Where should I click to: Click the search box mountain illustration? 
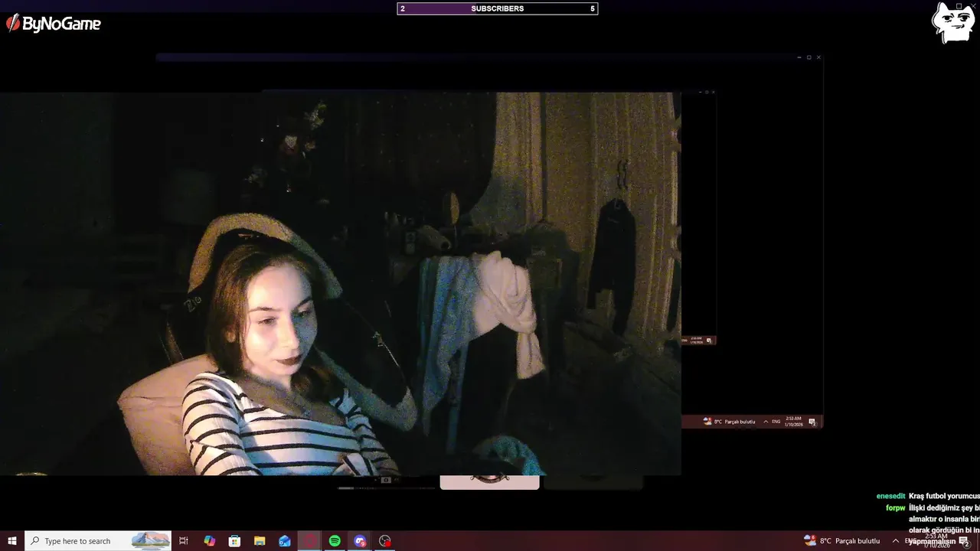(151, 541)
